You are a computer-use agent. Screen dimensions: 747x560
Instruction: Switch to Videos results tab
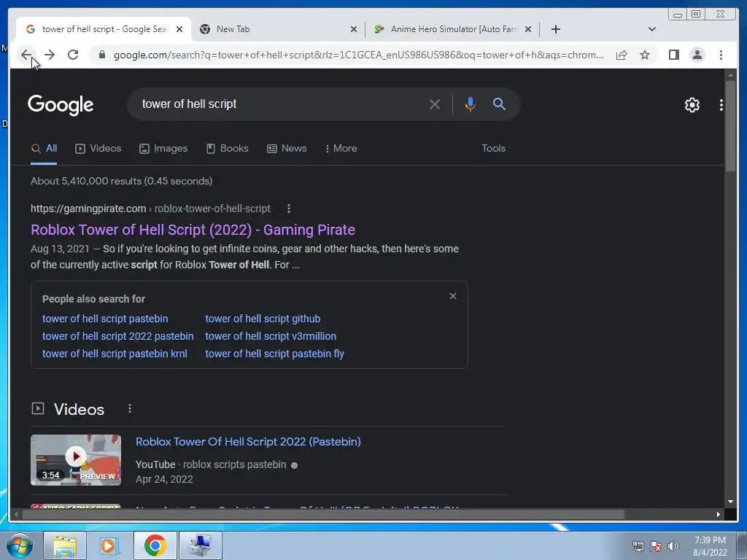[98, 149]
